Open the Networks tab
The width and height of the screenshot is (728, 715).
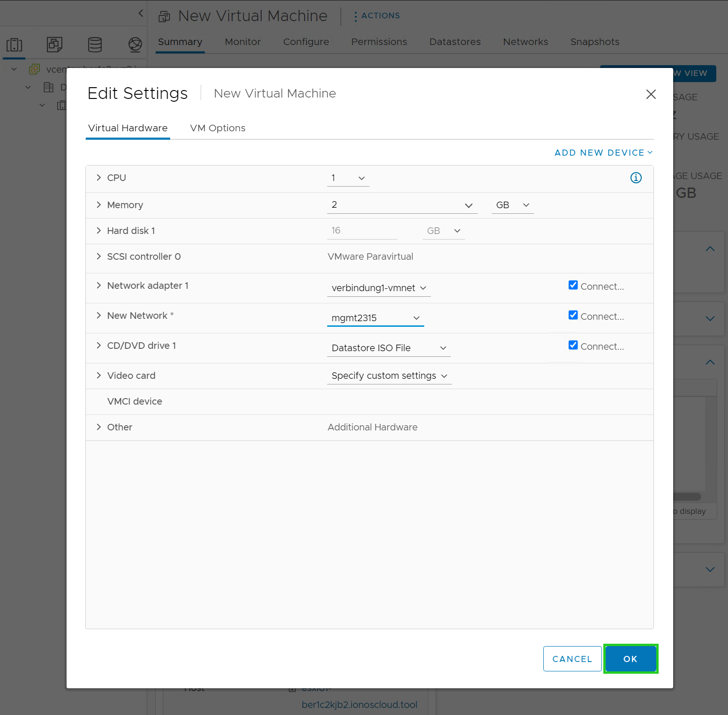coord(525,42)
